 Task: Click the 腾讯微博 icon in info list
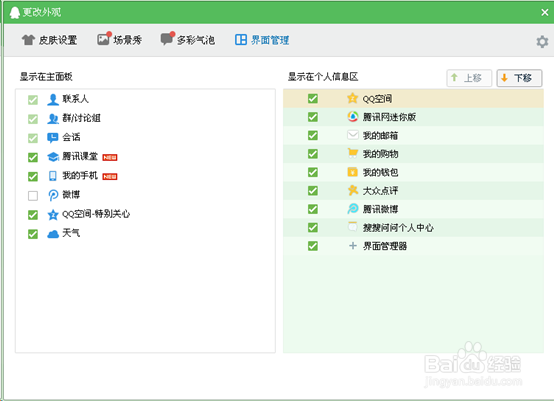[353, 209]
